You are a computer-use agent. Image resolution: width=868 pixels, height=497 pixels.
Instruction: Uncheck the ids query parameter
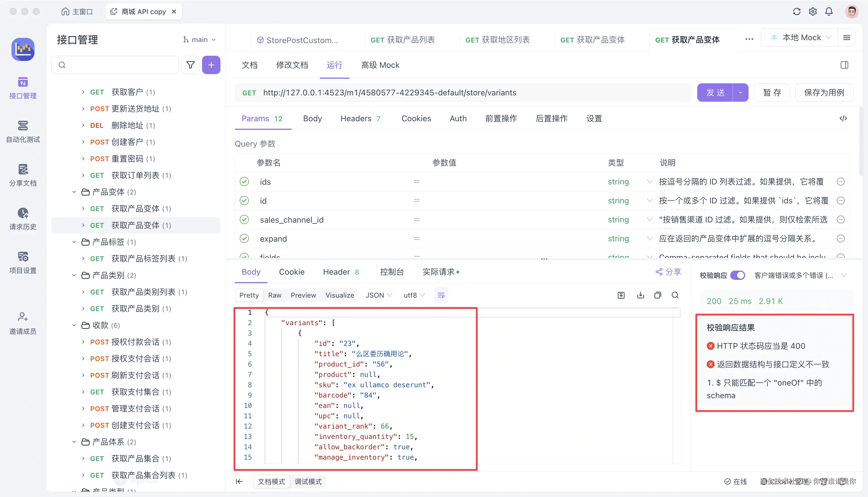click(244, 181)
